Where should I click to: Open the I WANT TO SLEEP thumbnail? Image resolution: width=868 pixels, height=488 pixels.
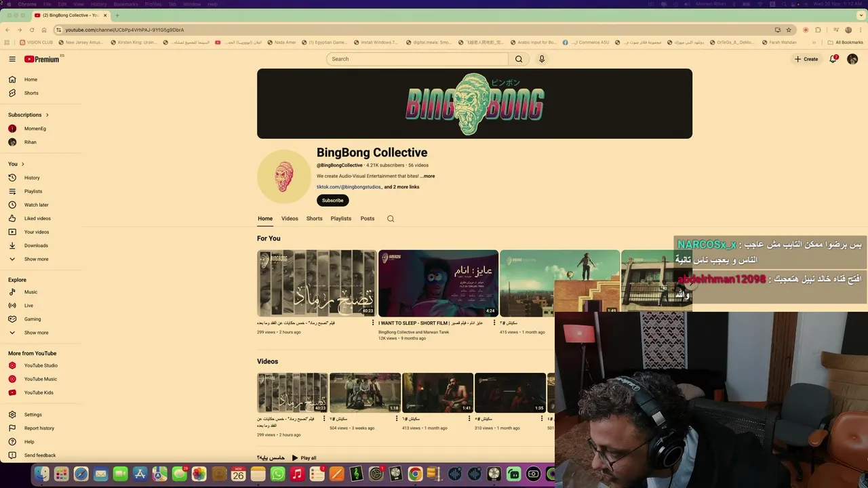438,283
